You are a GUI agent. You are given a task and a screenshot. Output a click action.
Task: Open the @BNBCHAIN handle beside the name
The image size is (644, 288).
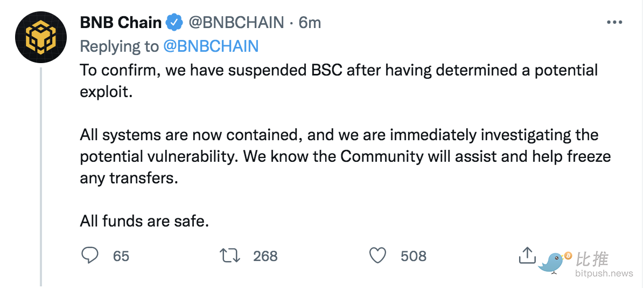pyautogui.click(x=236, y=23)
